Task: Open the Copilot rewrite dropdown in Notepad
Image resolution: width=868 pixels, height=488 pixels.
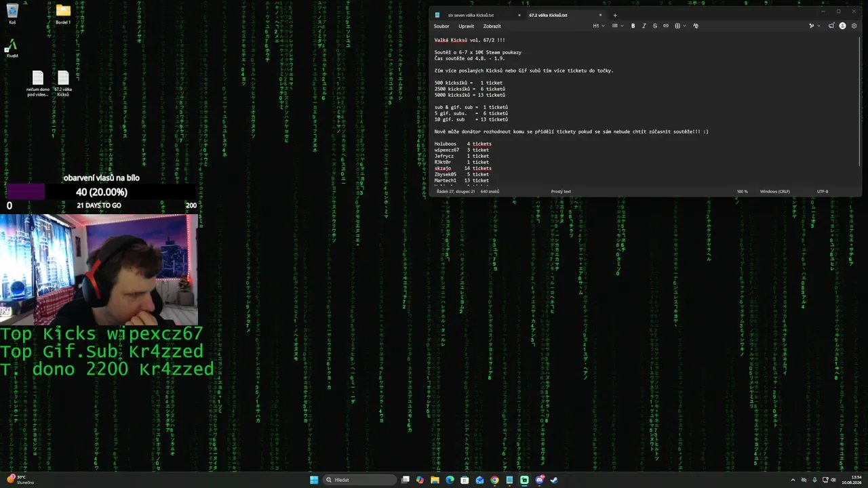Action: 813,26
